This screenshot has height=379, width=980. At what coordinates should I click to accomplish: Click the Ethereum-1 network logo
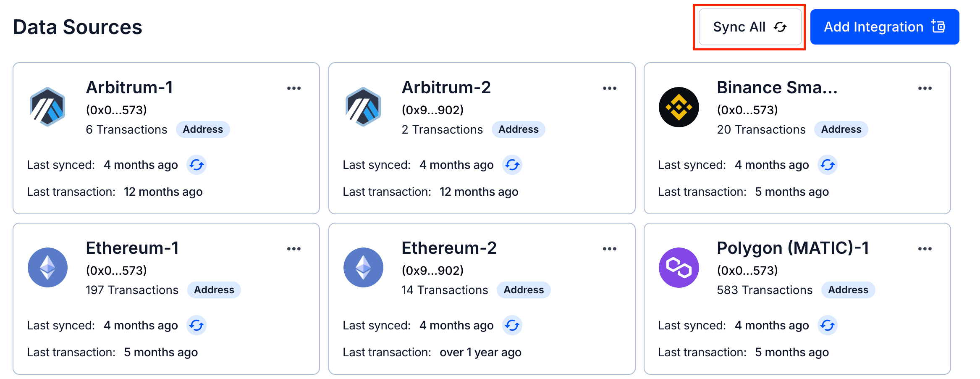(x=47, y=267)
